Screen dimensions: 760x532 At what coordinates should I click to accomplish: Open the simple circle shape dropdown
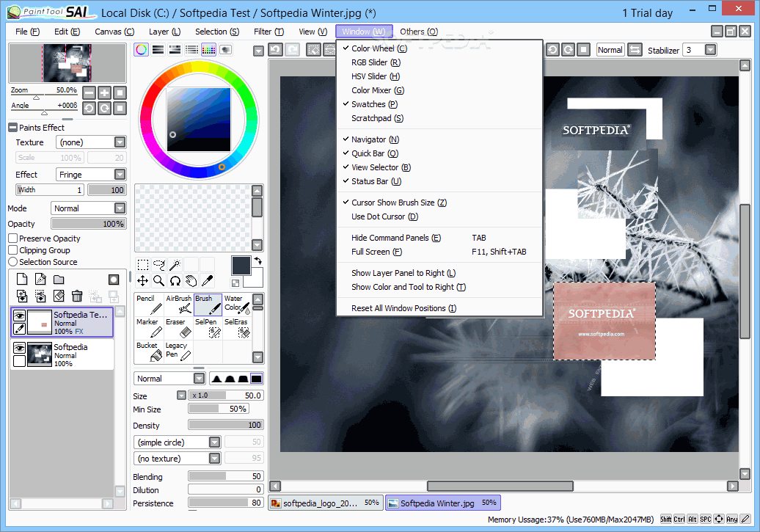tap(214, 442)
